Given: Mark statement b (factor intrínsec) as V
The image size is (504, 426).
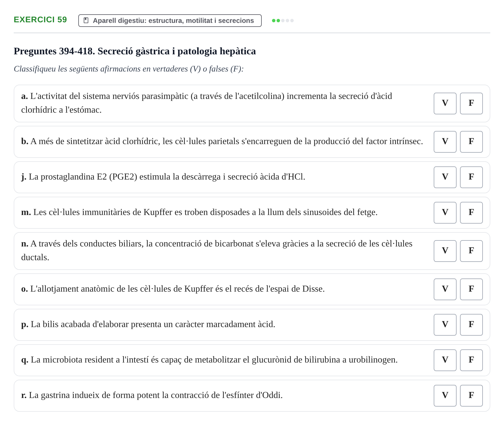Looking at the screenshot, I should [445, 142].
